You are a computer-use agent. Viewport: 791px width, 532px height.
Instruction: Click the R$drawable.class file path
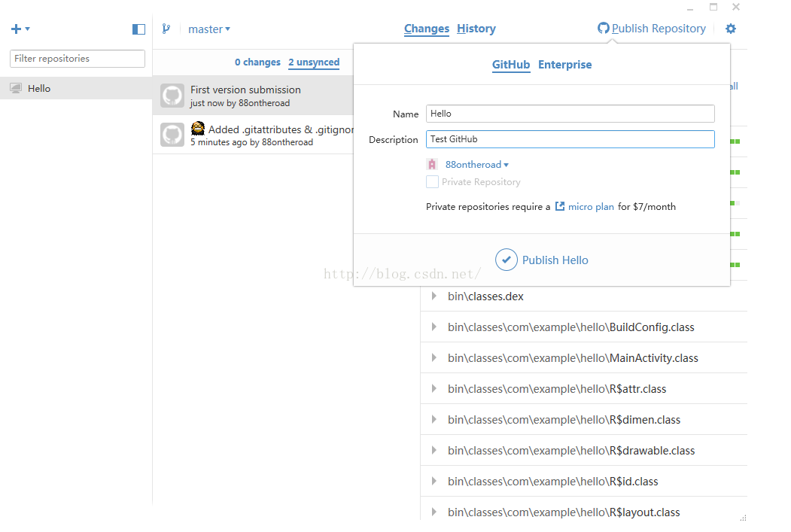coord(571,450)
